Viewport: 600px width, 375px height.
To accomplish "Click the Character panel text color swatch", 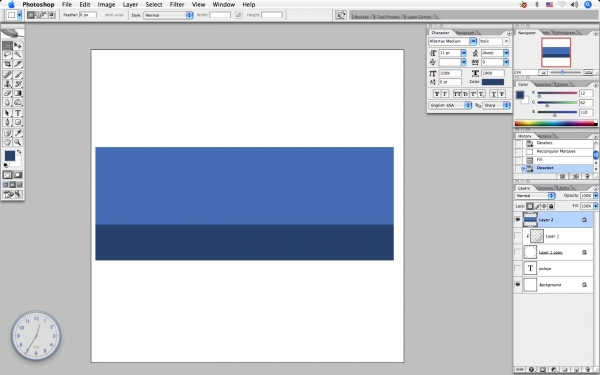I will 493,82.
